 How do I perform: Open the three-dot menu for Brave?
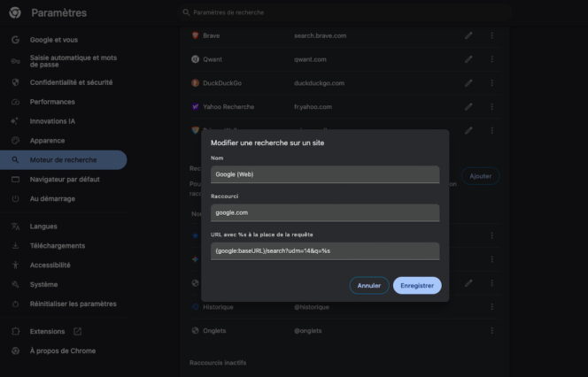click(492, 35)
